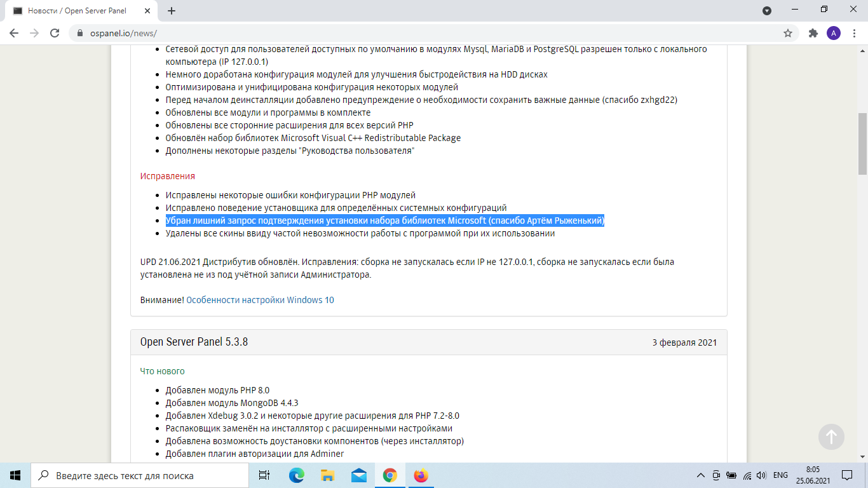Expand the tab search dropdown arrow

point(767,10)
